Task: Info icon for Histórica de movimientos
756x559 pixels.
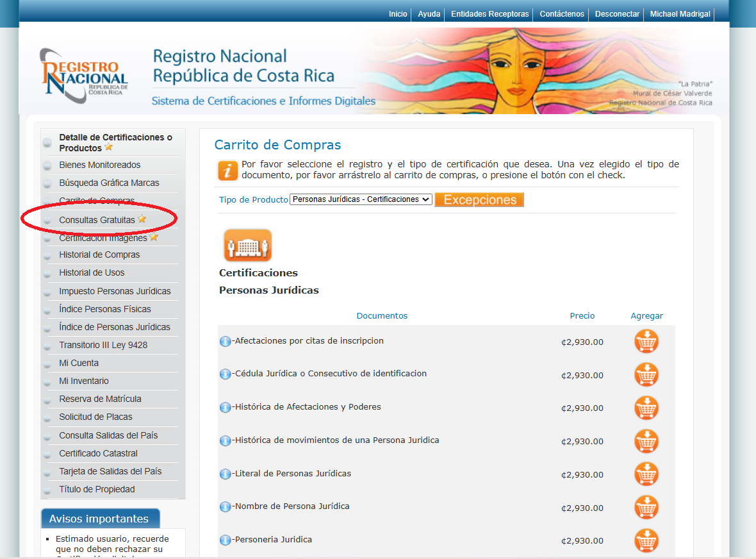Action: pyautogui.click(x=225, y=441)
